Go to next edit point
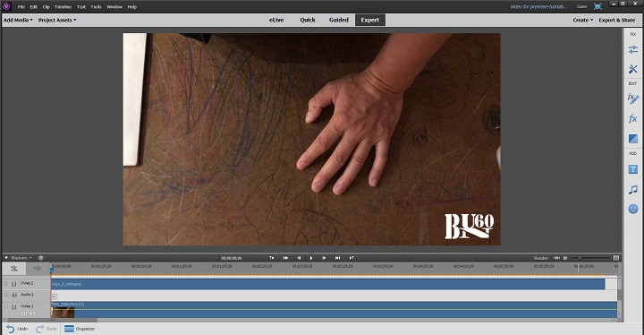The width and height of the screenshot is (644, 335). pyautogui.click(x=352, y=258)
